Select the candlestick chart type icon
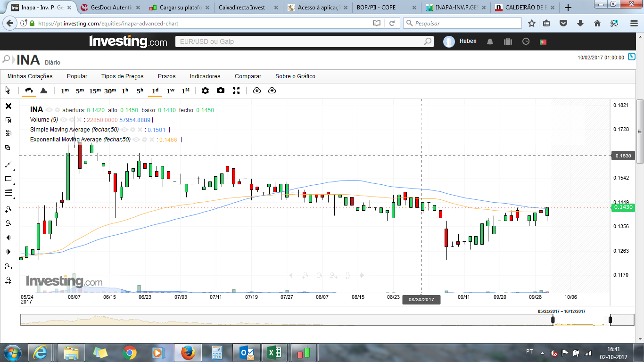The height and width of the screenshot is (362, 644). coord(29,90)
